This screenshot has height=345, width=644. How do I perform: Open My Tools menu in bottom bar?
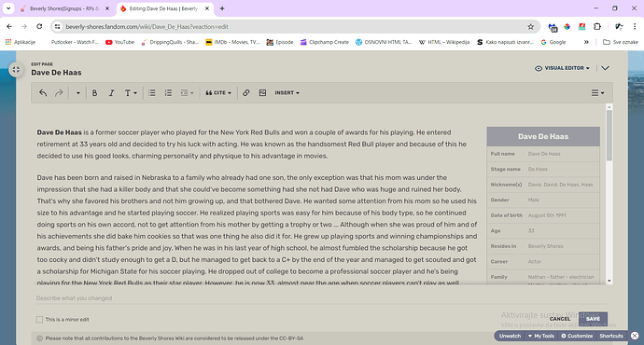click(x=541, y=336)
